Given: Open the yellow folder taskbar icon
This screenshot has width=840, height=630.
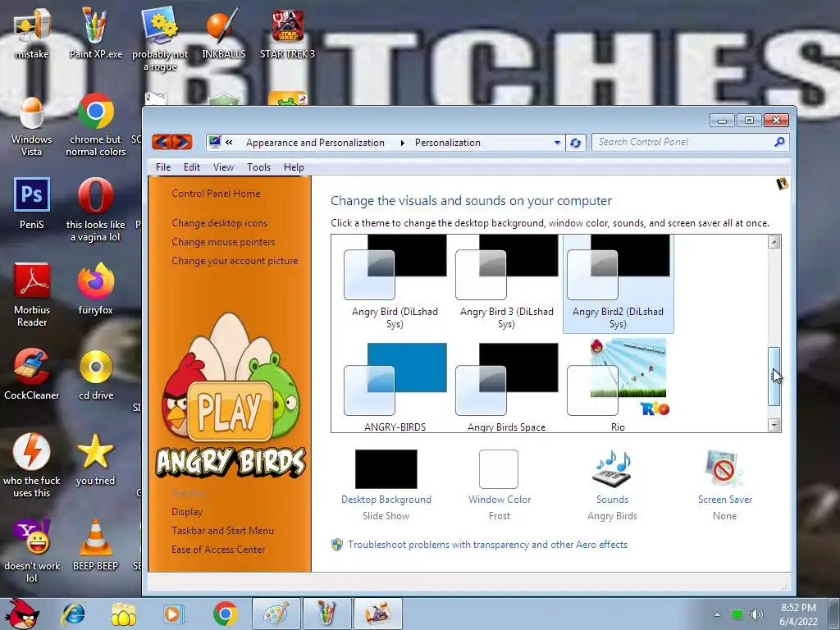Looking at the screenshot, I should (123, 614).
